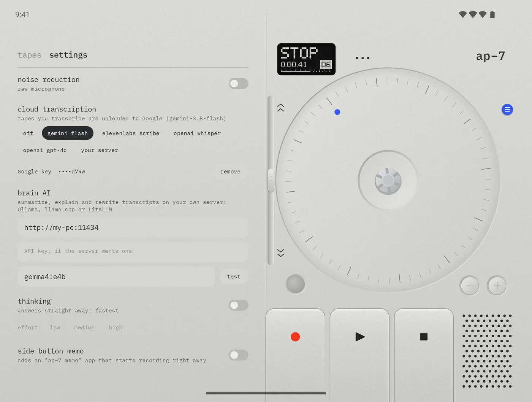Choose openai whisper transcription
The image size is (532, 402).
197,133
